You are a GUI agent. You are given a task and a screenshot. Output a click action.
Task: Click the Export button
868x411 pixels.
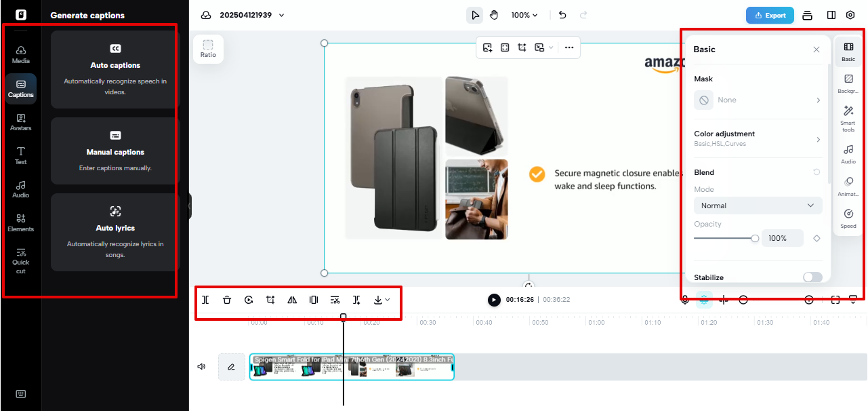pos(769,14)
